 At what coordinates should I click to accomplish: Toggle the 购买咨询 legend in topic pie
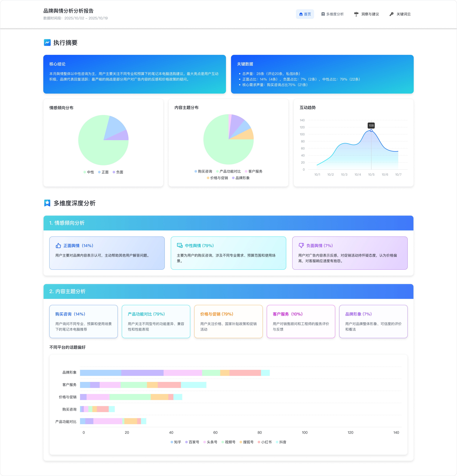(x=203, y=171)
